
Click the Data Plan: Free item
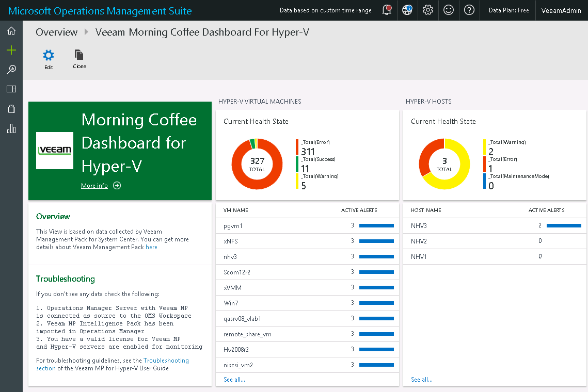pos(509,10)
